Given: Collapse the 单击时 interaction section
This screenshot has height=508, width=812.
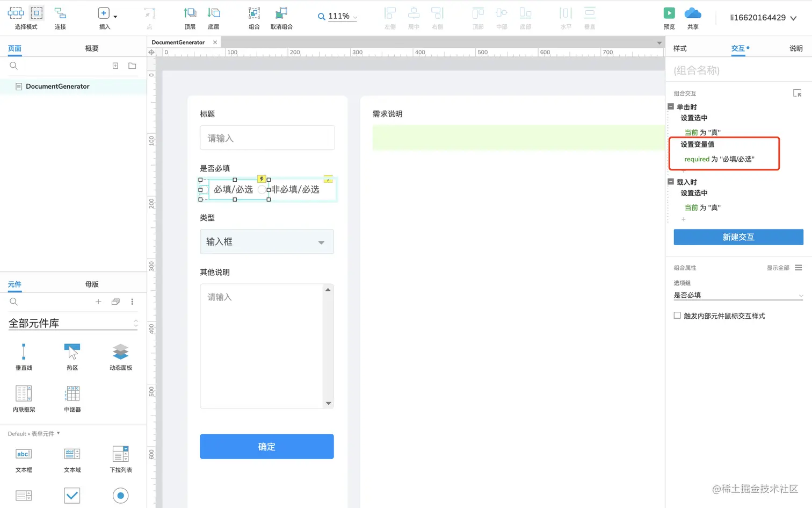Looking at the screenshot, I should (671, 106).
